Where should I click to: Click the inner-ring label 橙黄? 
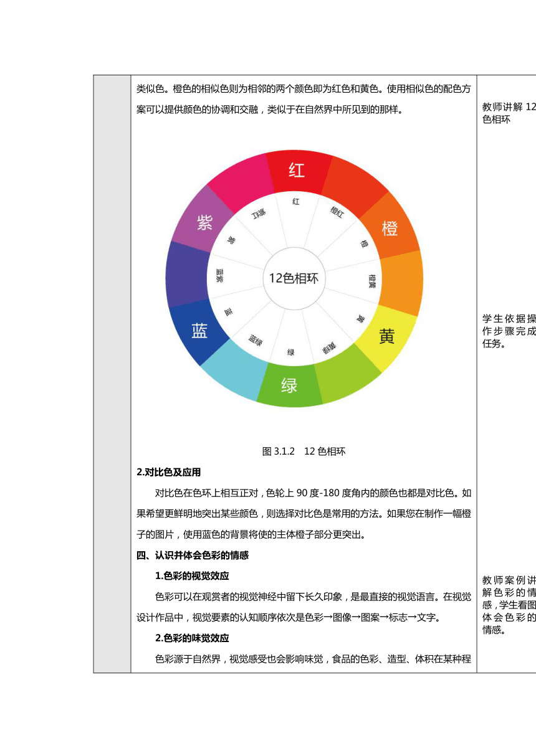click(x=372, y=281)
